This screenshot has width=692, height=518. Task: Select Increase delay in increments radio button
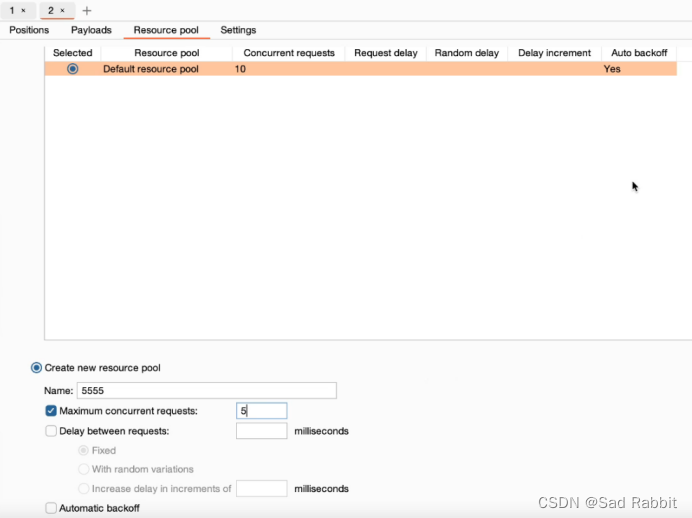point(83,488)
